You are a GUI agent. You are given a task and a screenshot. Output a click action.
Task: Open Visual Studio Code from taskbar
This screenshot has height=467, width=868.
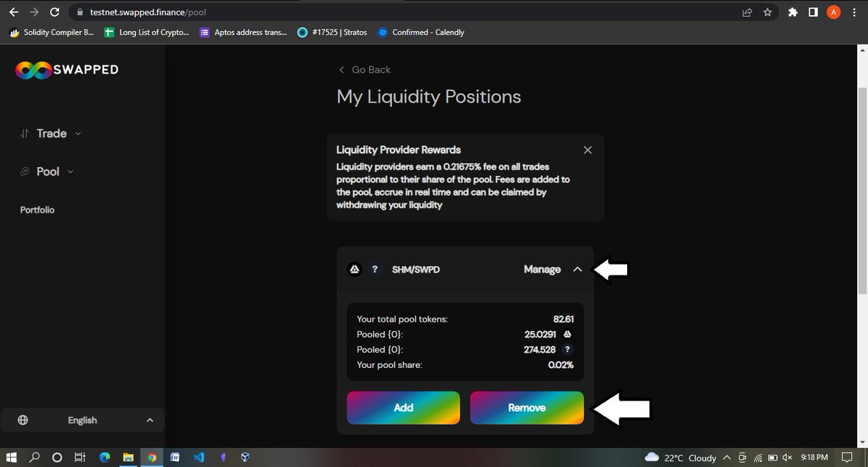click(198, 457)
